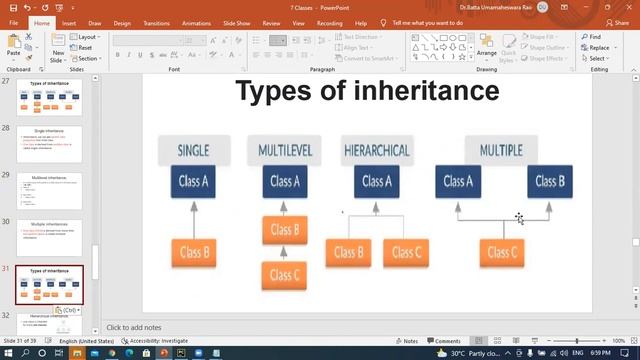Click the zoom slider handle

coord(577,340)
